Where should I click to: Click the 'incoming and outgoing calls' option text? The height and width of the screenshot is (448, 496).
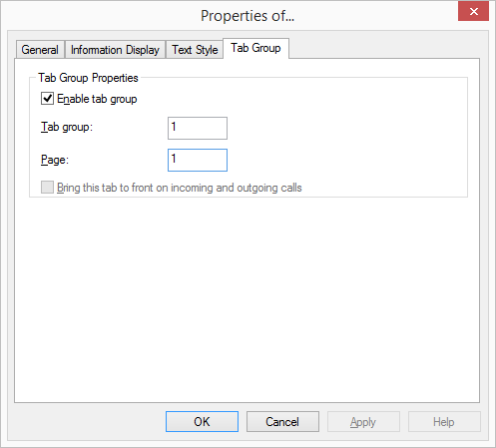[237, 188]
